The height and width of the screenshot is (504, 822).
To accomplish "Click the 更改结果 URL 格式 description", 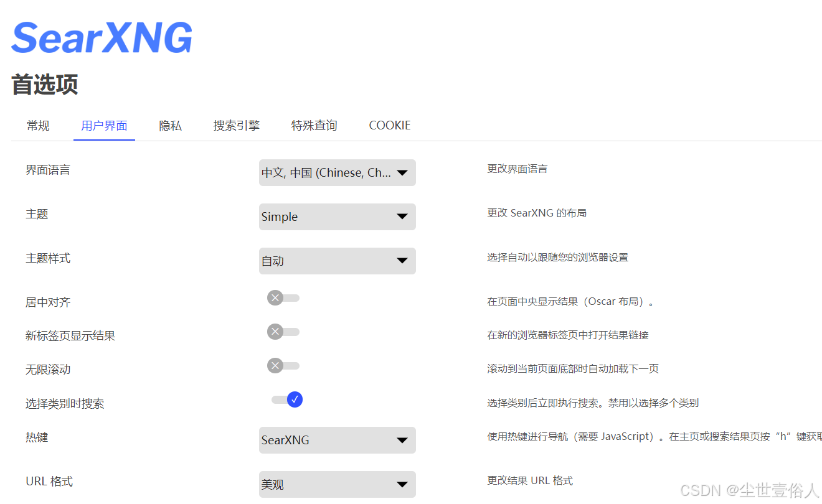I will tap(530, 480).
